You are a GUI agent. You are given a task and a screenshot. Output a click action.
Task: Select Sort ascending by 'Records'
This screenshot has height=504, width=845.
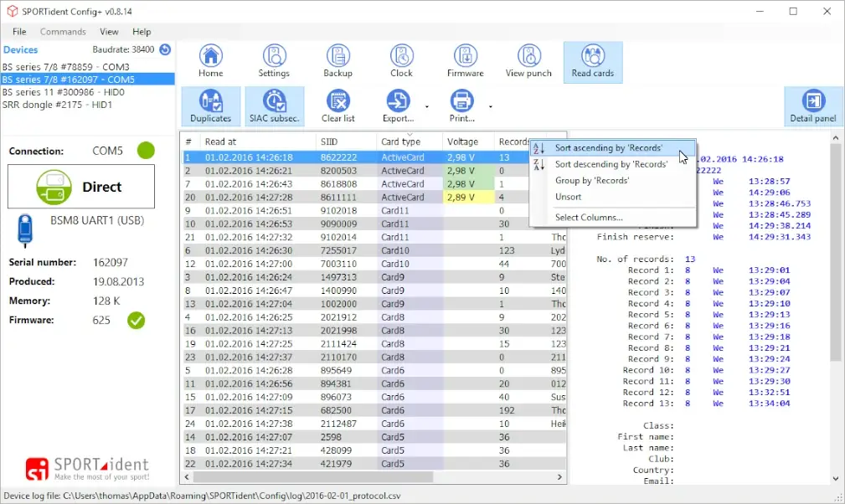pos(608,148)
